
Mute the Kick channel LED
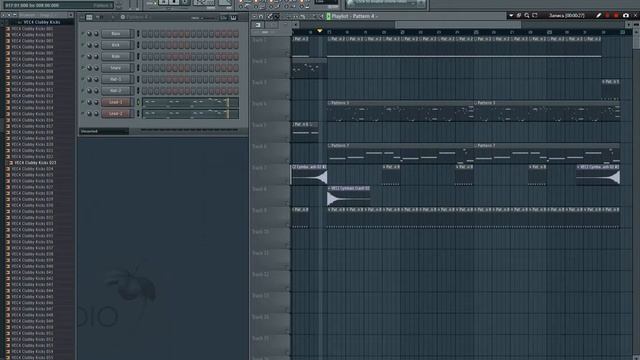pos(82,45)
